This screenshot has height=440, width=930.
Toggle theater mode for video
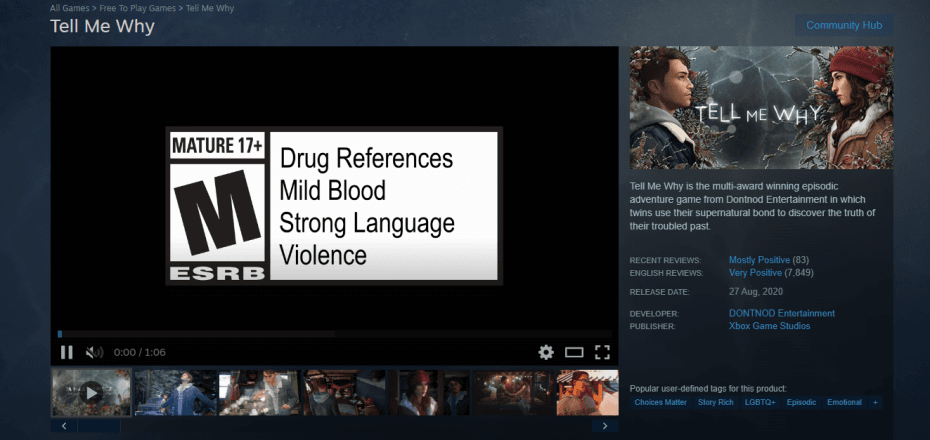click(x=574, y=352)
